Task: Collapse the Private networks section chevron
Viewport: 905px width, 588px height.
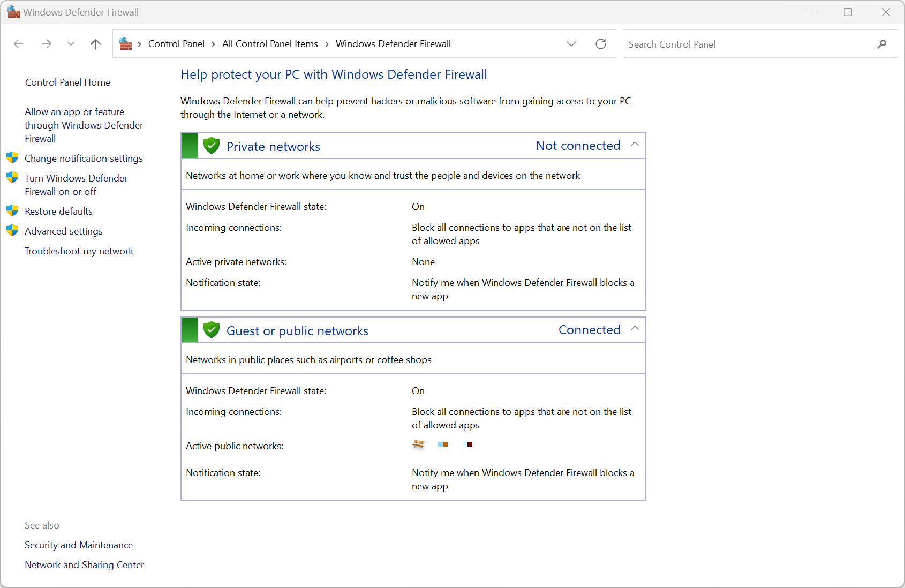Action: (x=635, y=144)
